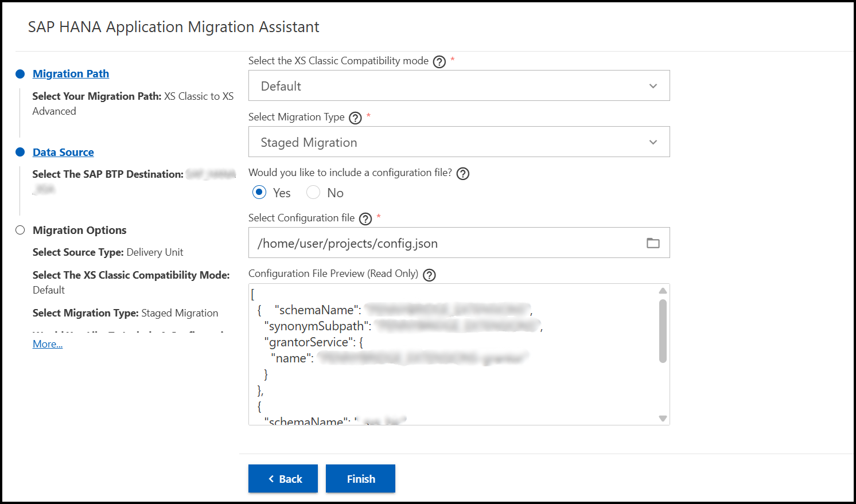Go to the Migration Path step
The image size is (856, 504).
tap(71, 73)
